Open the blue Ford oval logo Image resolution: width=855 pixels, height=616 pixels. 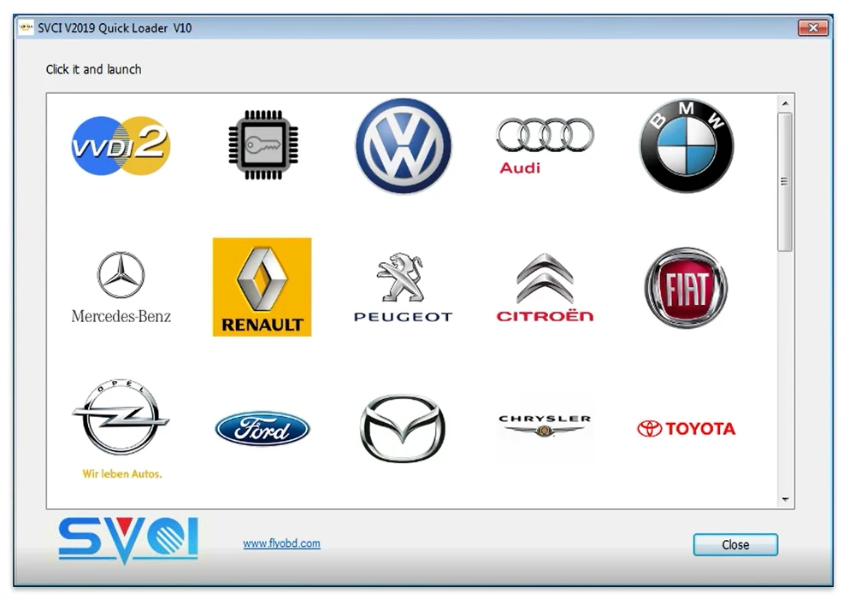tap(262, 429)
